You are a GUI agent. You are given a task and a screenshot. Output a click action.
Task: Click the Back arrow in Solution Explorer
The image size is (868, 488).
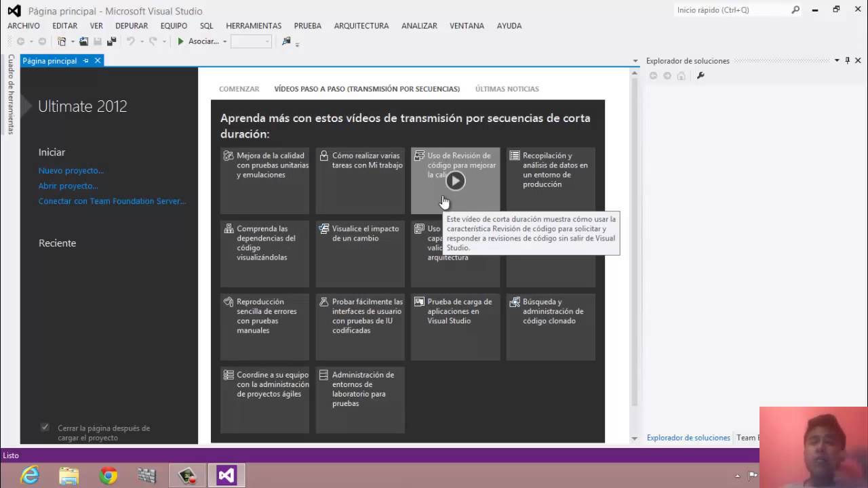coord(653,75)
